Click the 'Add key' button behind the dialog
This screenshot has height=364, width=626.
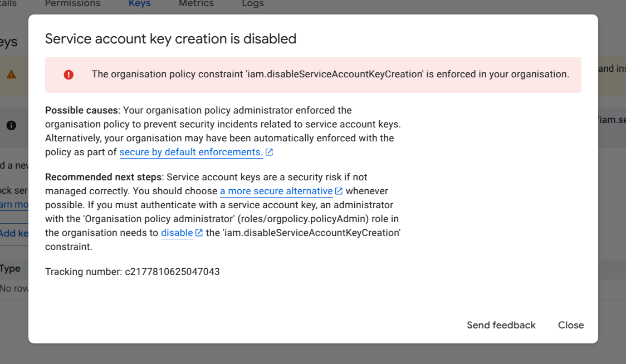pyautogui.click(x=13, y=233)
